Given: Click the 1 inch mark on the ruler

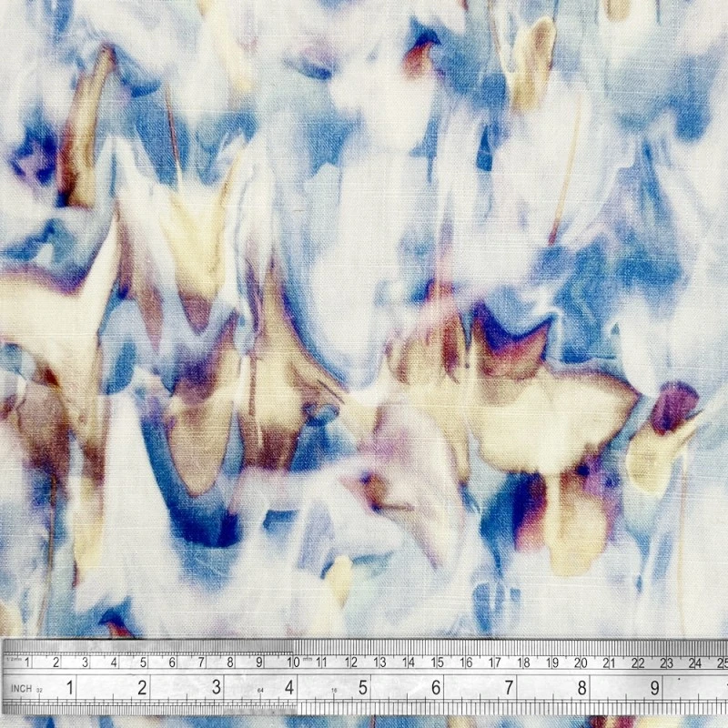Looking at the screenshot, I should (x=69, y=687).
